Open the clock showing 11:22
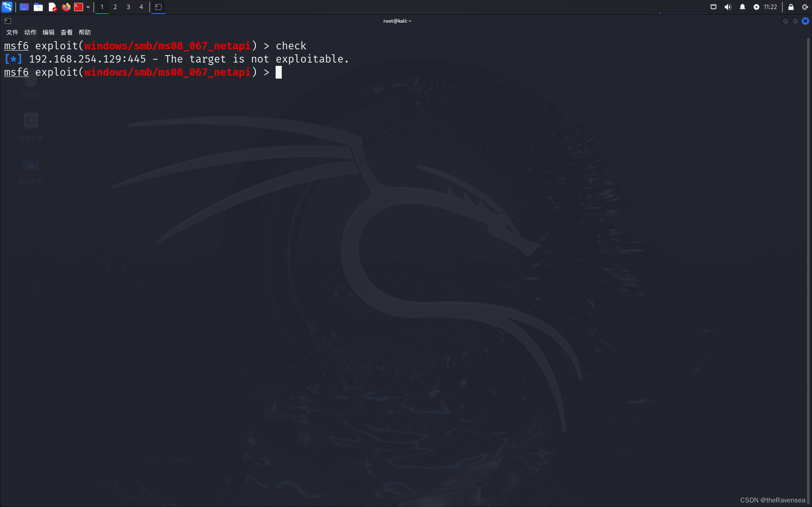 coord(770,7)
